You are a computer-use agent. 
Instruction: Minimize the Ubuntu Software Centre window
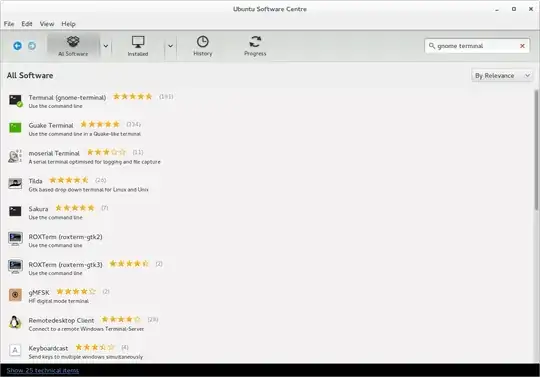click(x=497, y=10)
